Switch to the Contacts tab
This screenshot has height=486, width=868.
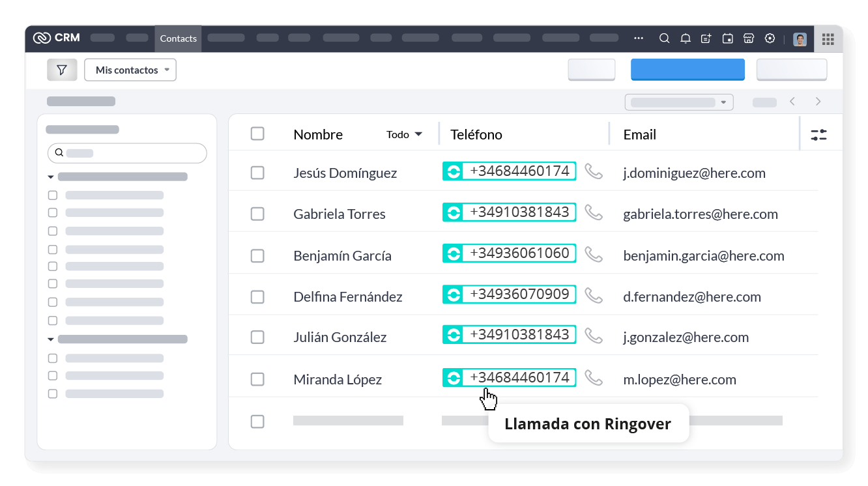click(x=178, y=38)
